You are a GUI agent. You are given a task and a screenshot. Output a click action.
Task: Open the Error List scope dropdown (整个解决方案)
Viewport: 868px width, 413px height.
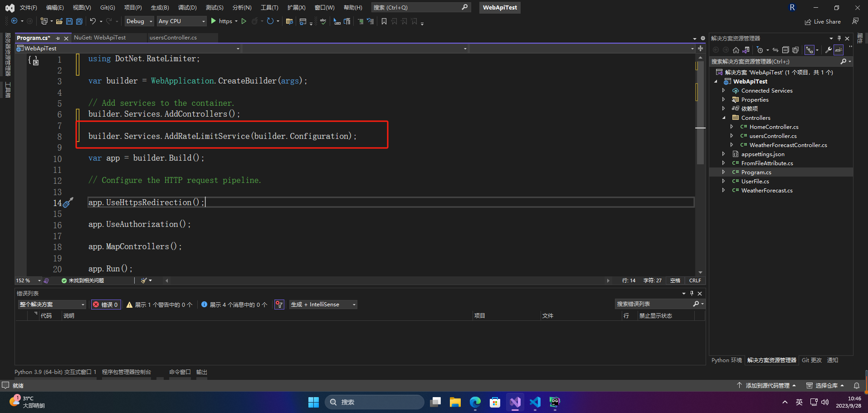coord(52,305)
